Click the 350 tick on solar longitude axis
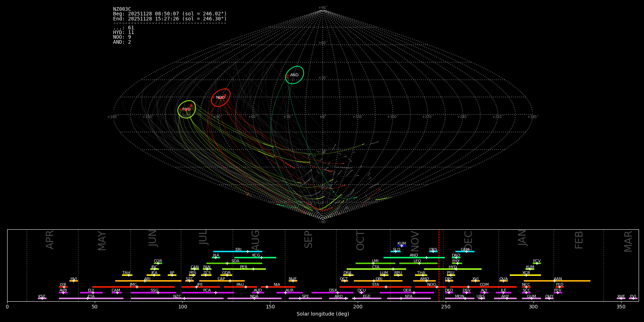644x322 pixels. (621, 307)
